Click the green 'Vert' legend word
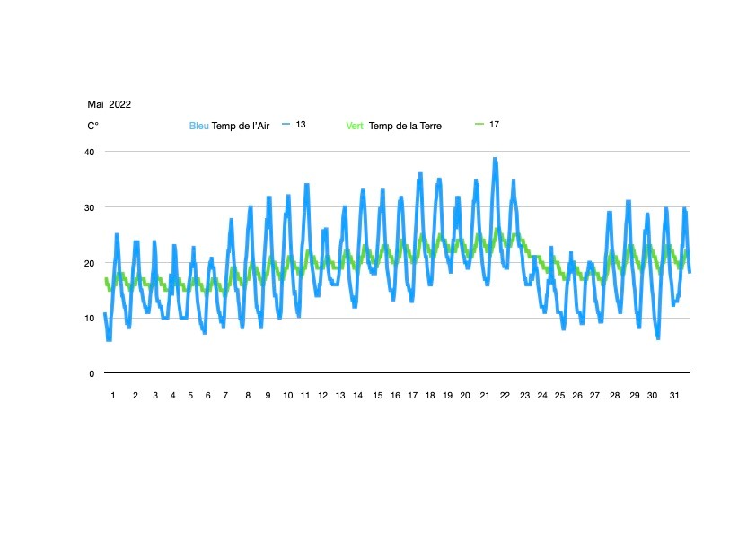 tap(355, 126)
